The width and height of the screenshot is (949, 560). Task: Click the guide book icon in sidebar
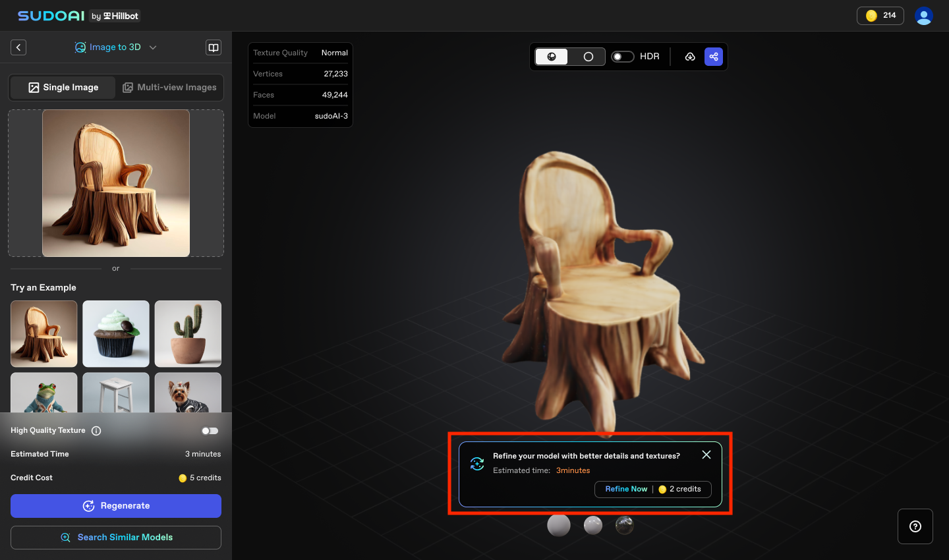tap(214, 47)
